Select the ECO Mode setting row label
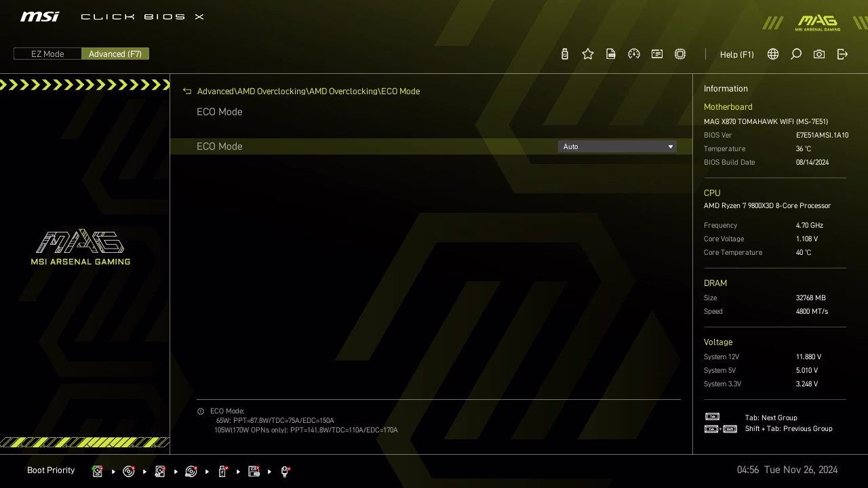 [219, 146]
